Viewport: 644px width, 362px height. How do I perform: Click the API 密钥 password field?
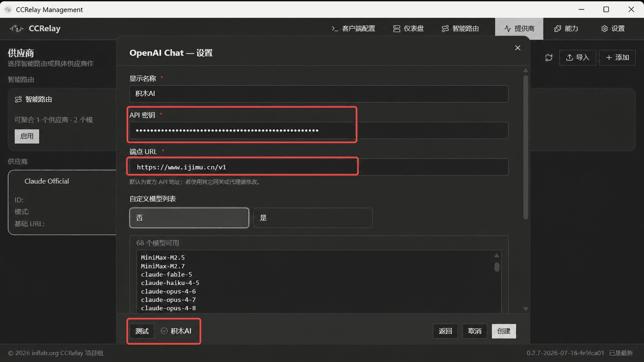319,130
